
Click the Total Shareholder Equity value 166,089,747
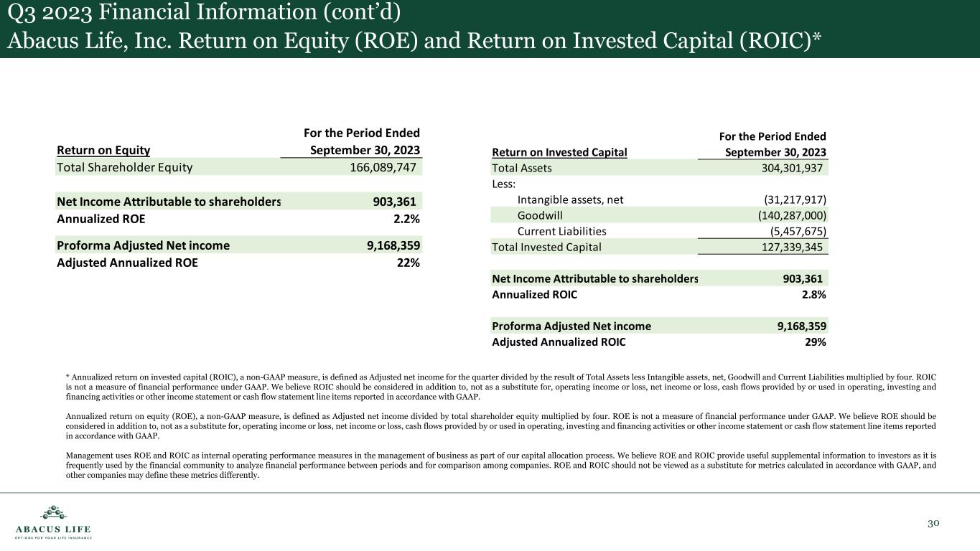[377, 167]
